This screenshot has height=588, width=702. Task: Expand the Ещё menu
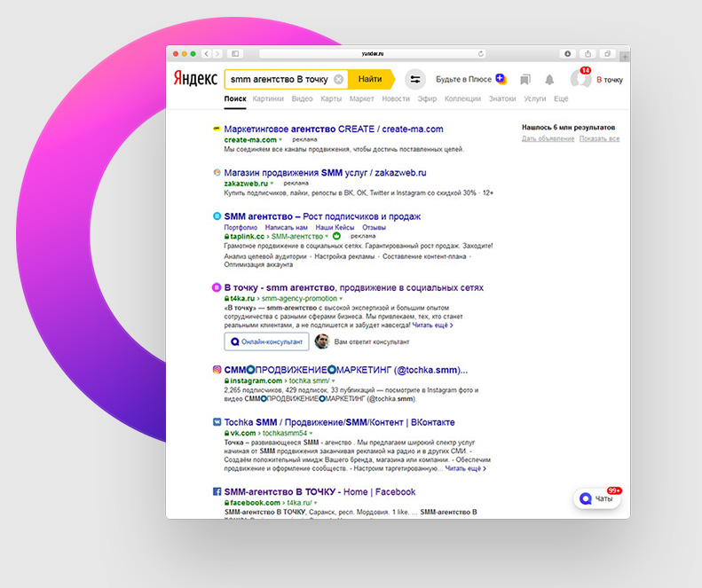point(561,99)
